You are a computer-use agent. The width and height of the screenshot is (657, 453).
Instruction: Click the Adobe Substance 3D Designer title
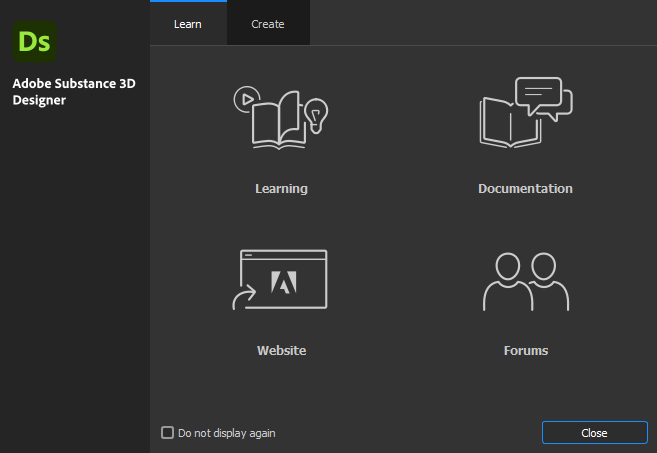(x=74, y=92)
